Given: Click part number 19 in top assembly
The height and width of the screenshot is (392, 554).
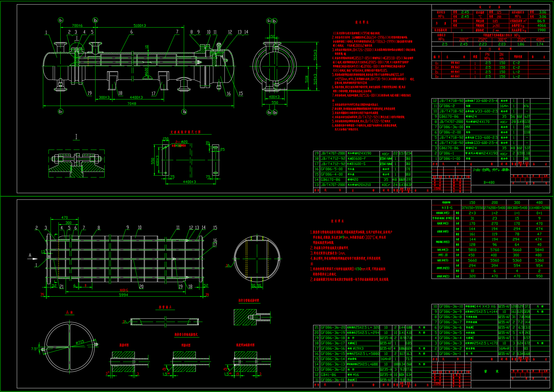Looking at the screenshot, I should (x=89, y=93).
